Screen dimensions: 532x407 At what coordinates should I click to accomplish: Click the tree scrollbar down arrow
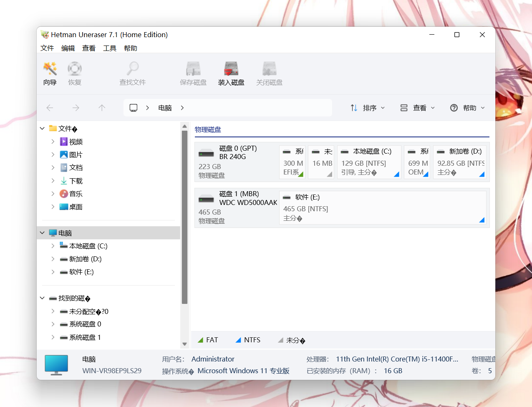point(184,344)
